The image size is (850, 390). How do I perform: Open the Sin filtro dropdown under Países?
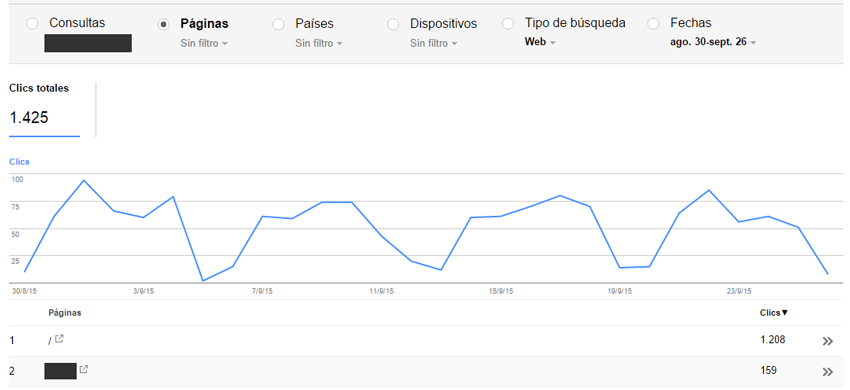pos(319,43)
